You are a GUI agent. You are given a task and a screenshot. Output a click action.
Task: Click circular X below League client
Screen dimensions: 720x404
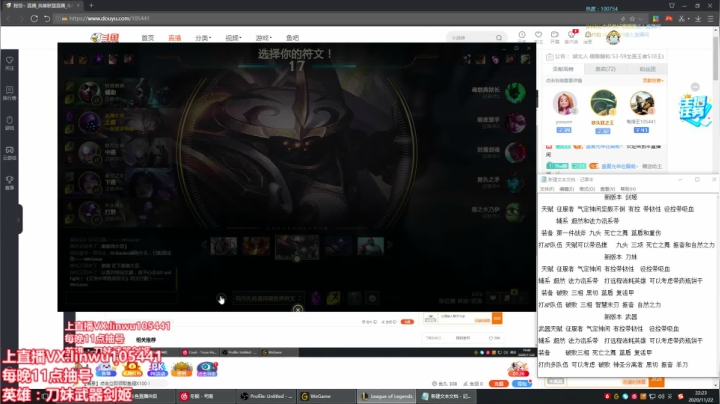(298, 309)
